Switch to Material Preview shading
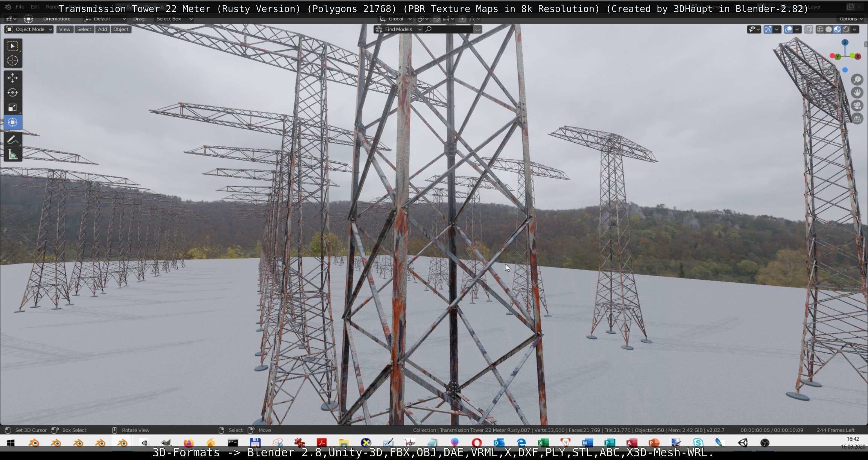Viewport: 868px width, 460px height. coord(837,29)
